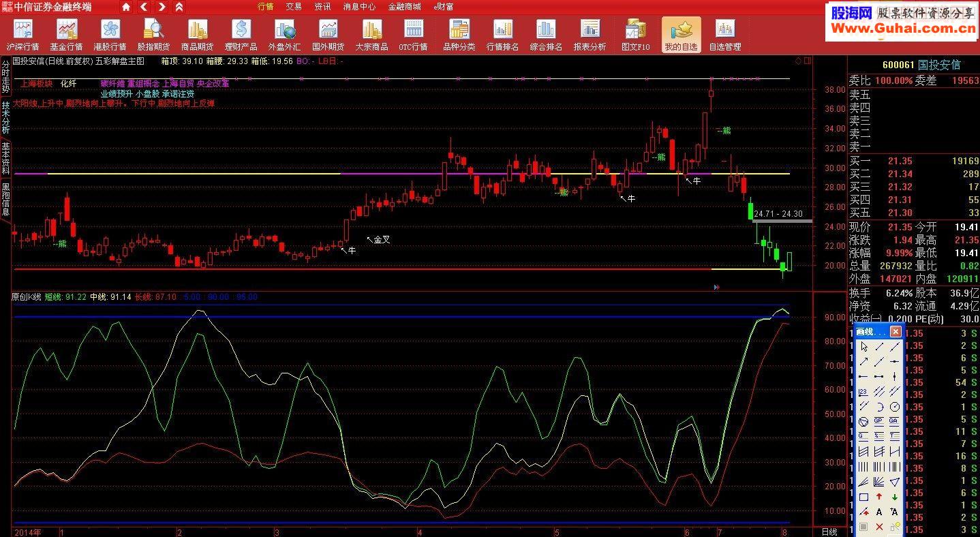Collapse toolbar with double-up chevron
The width and height of the screenshot is (980, 537).
tap(179, 7)
